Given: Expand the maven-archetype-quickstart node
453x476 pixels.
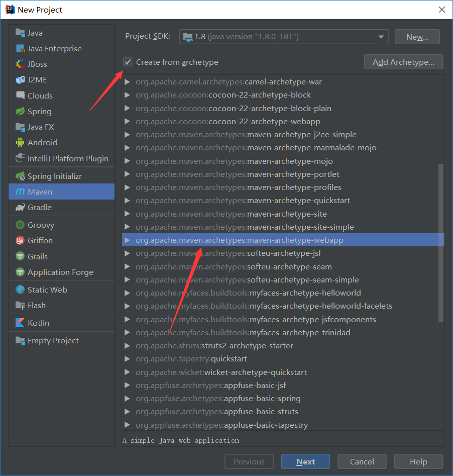Looking at the screenshot, I should pos(128,201).
